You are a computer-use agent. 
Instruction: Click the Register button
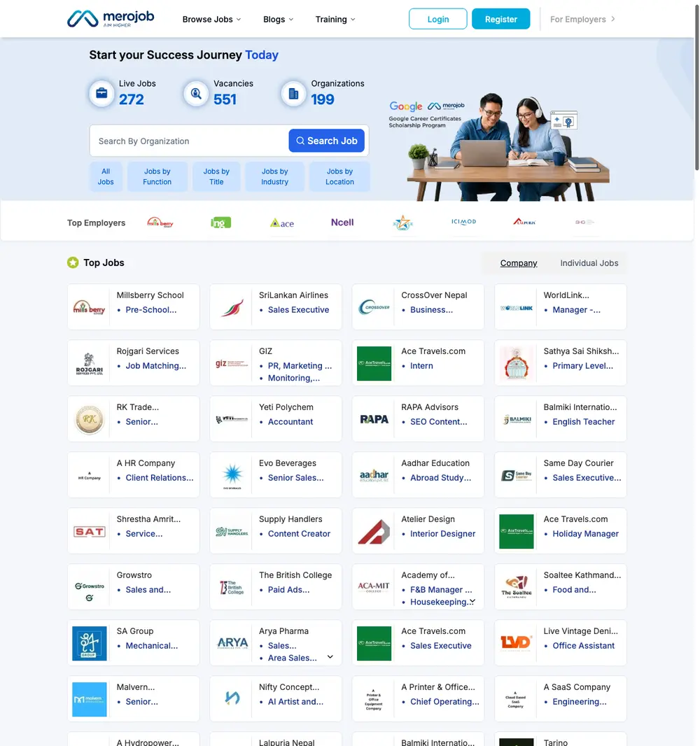500,19
